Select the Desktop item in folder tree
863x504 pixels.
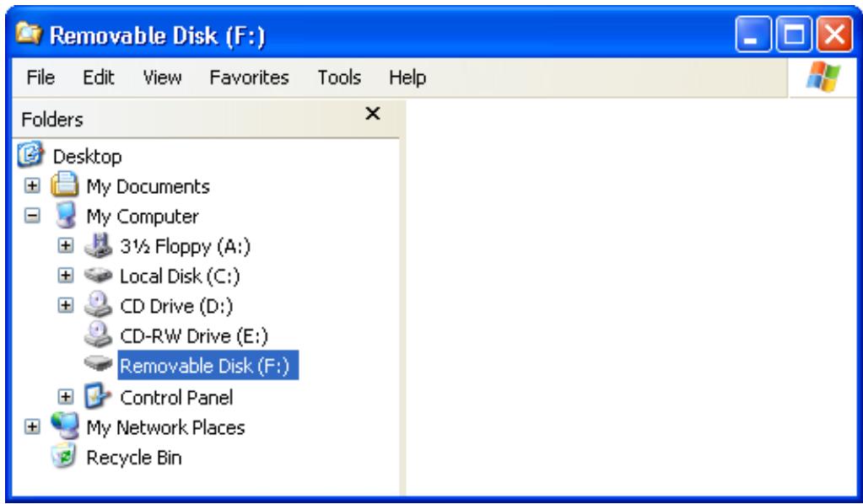click(x=87, y=156)
